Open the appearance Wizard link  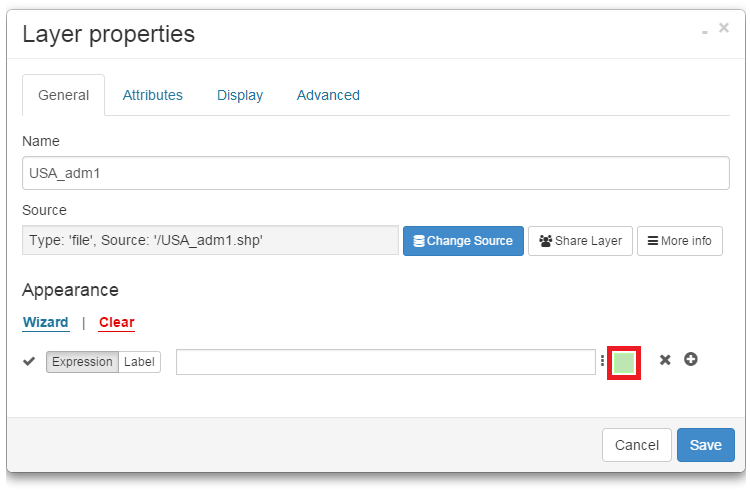[x=45, y=322]
